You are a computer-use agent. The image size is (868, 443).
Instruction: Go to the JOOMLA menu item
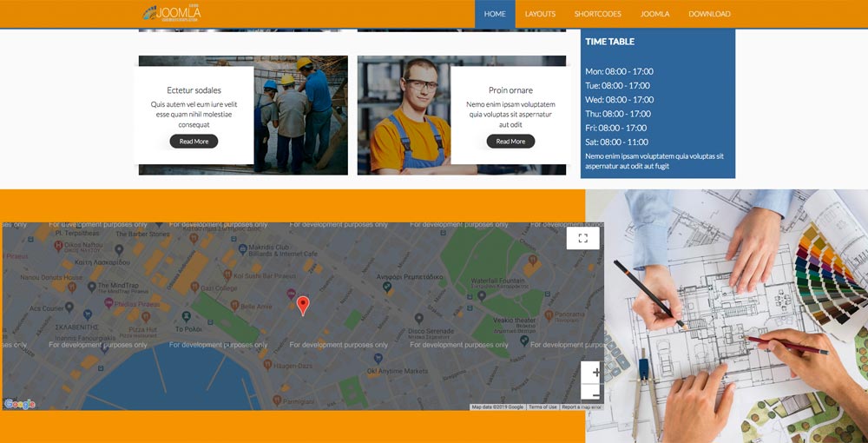click(x=654, y=14)
